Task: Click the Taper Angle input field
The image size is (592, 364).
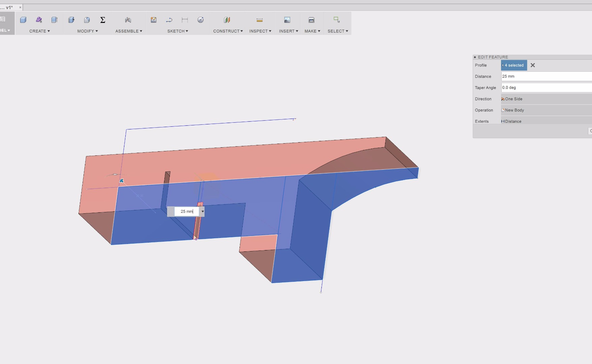Action: pos(547,88)
